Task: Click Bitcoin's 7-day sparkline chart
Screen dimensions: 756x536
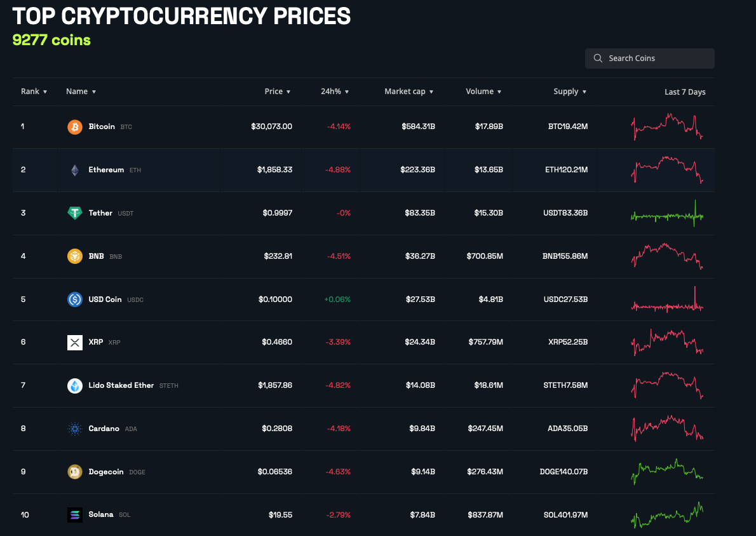Action: tap(667, 127)
